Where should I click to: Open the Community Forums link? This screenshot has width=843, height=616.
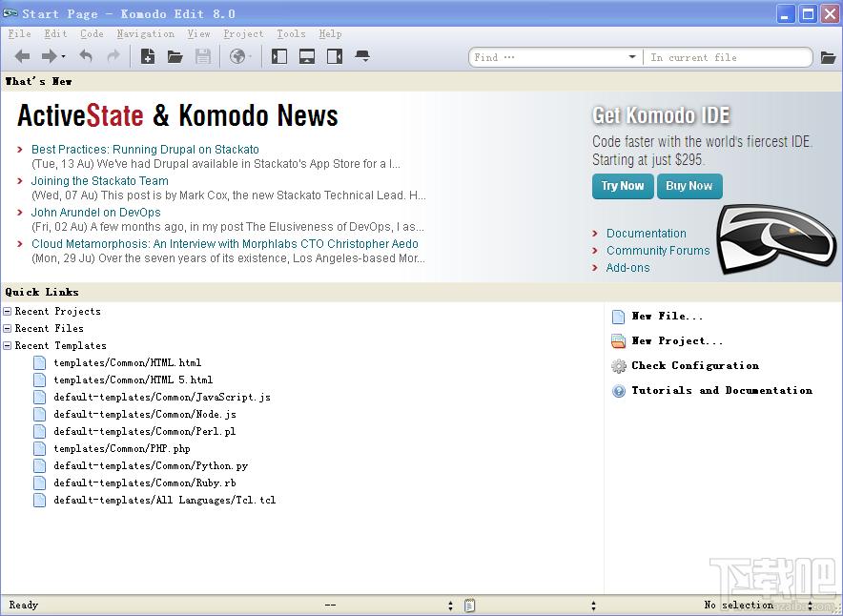coord(658,251)
